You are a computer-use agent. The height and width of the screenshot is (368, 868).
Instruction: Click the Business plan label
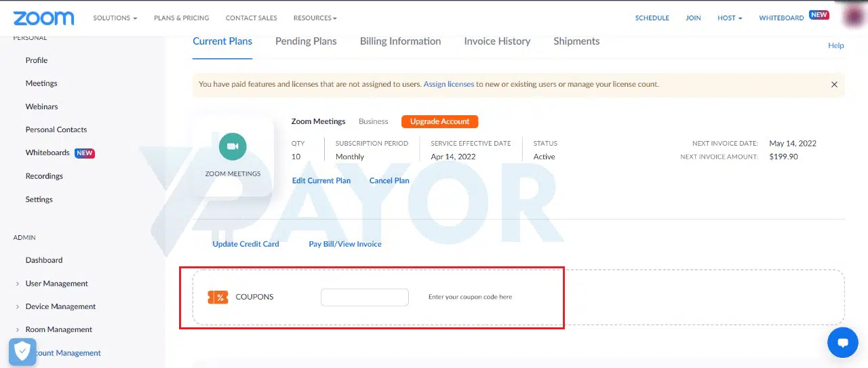374,121
